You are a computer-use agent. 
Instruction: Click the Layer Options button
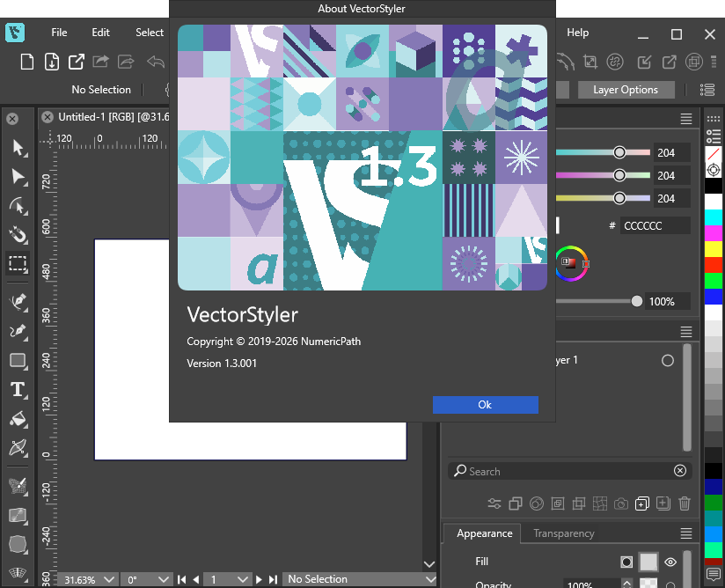(626, 89)
